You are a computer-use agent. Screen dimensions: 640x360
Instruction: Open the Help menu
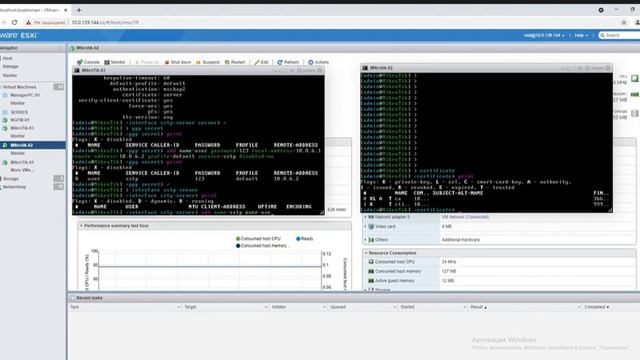(x=581, y=36)
